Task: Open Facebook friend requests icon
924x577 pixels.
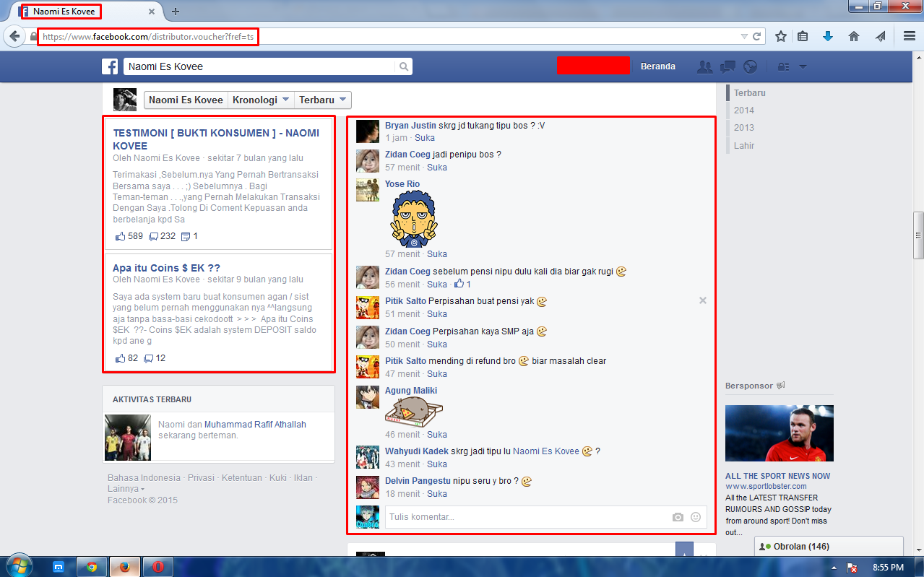Action: click(704, 66)
